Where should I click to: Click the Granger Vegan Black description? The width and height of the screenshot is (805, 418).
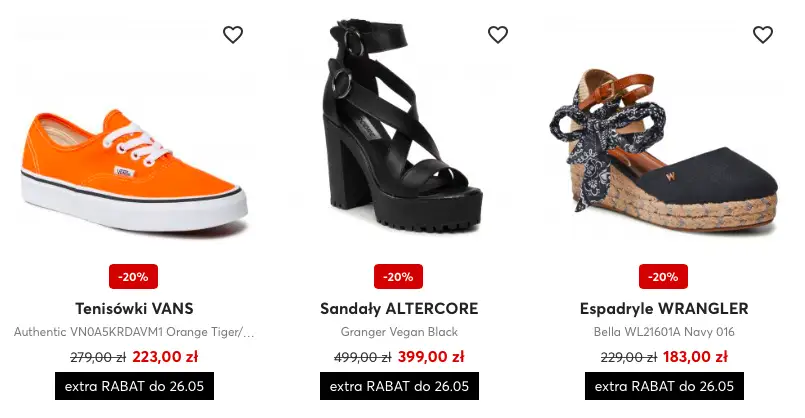coord(399,332)
